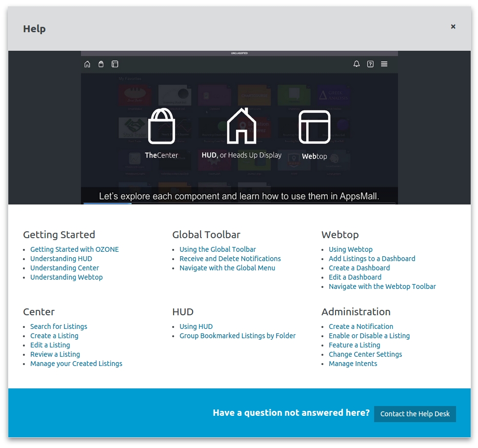Open Create a Notification article
478x448 pixels.
pos(361,326)
